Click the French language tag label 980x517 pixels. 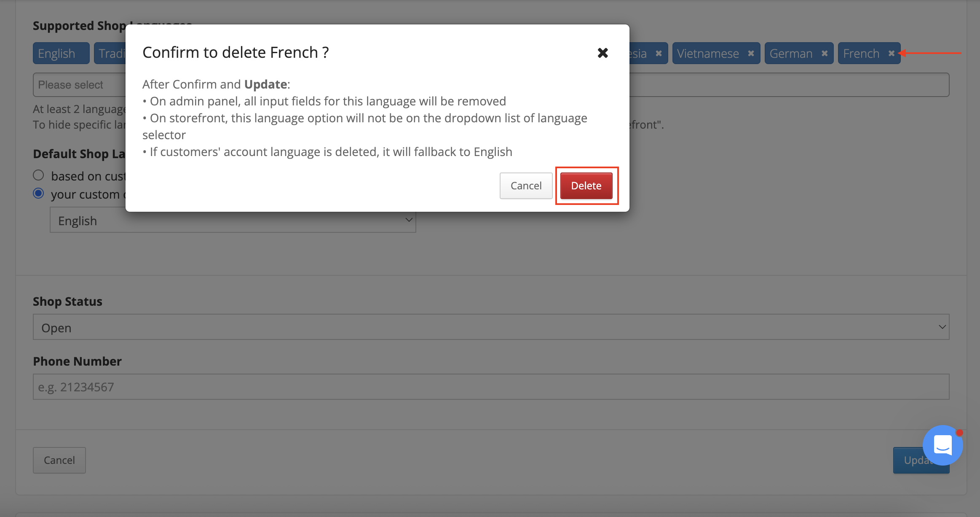(861, 54)
